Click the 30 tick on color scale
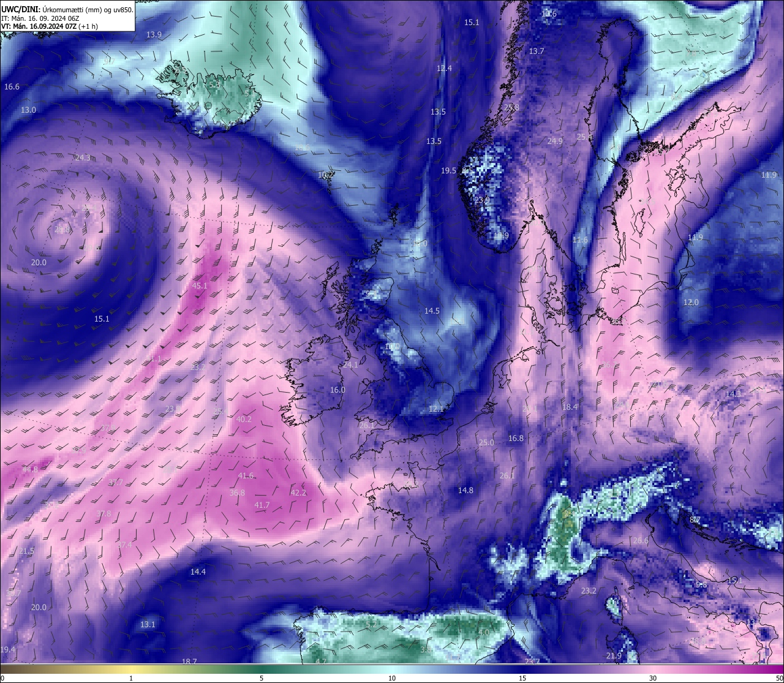This screenshot has width=784, height=683. tap(653, 678)
